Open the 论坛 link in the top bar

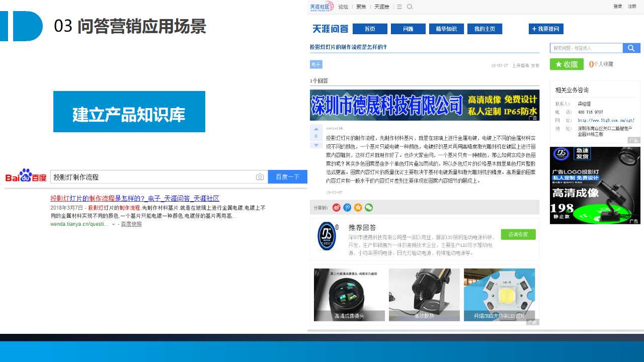(x=343, y=7)
